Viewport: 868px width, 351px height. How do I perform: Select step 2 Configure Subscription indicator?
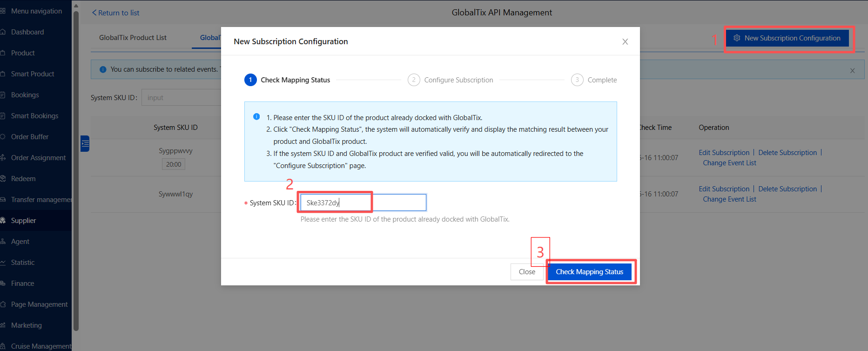pyautogui.click(x=450, y=80)
